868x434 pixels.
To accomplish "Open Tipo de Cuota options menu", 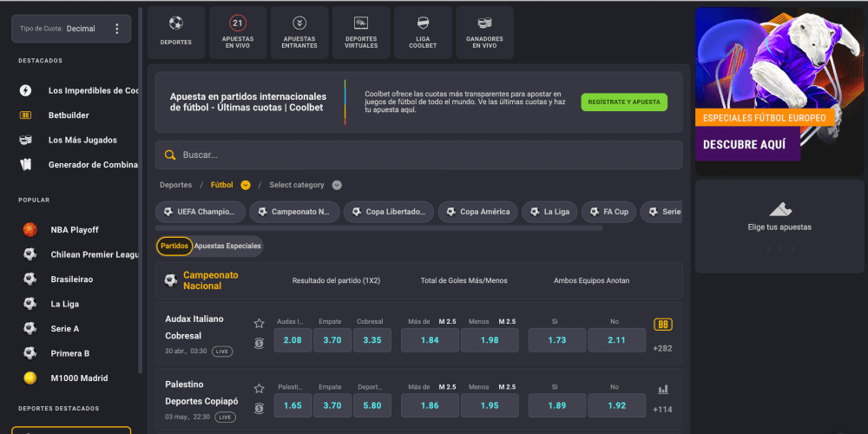I will click(117, 29).
